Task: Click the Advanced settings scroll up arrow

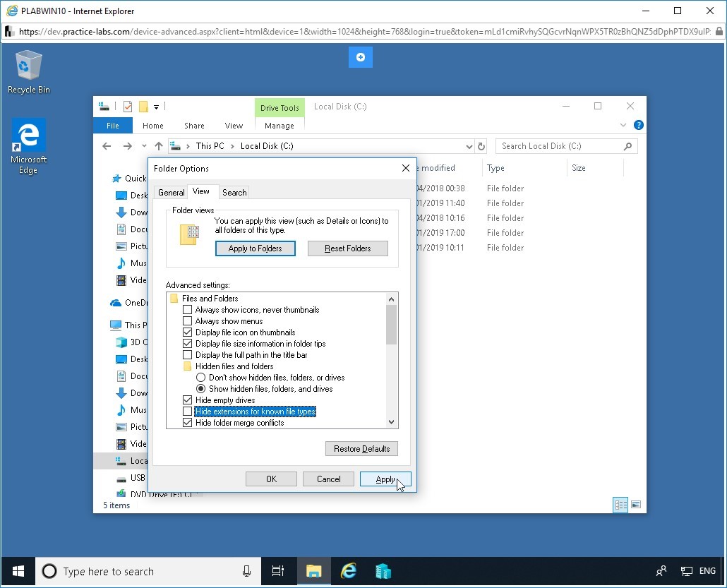Action: coord(391,299)
